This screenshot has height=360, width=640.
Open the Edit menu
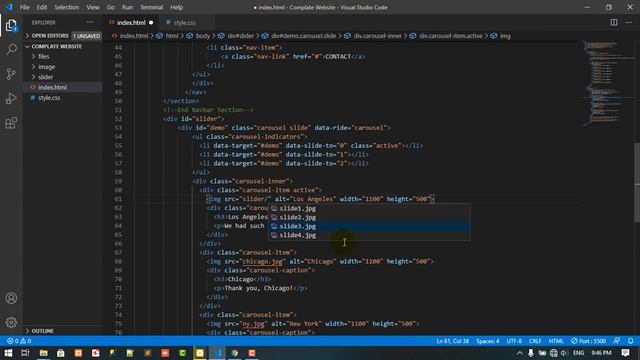pos(42,7)
